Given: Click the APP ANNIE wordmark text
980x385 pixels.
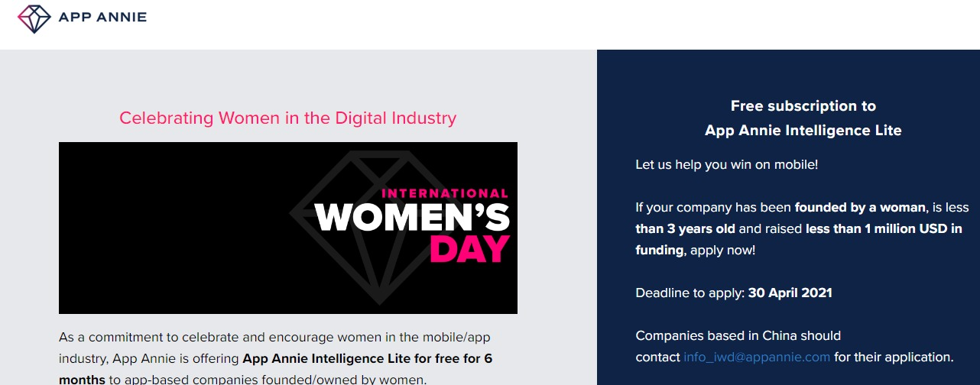Looking at the screenshot, I should [102, 18].
